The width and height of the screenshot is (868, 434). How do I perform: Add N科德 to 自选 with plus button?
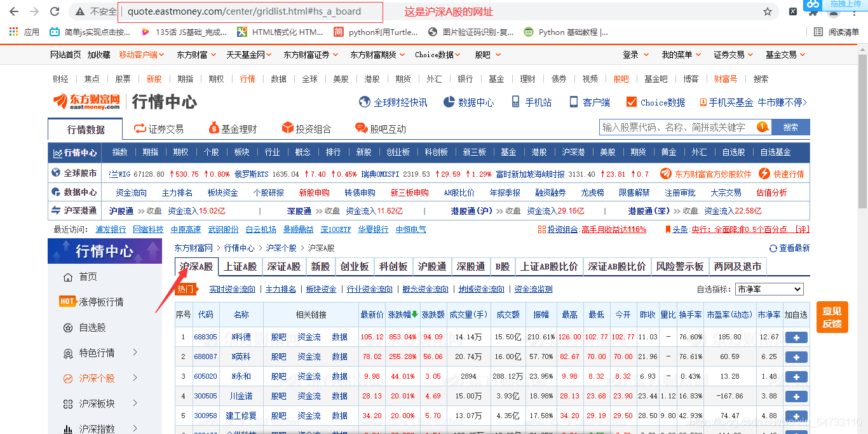pos(796,337)
